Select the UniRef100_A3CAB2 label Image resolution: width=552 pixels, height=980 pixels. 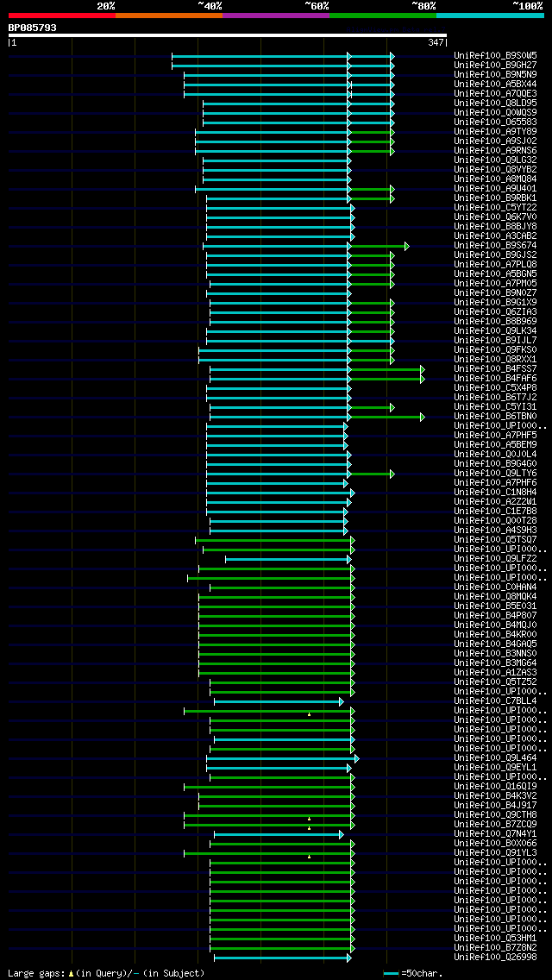[495, 236]
